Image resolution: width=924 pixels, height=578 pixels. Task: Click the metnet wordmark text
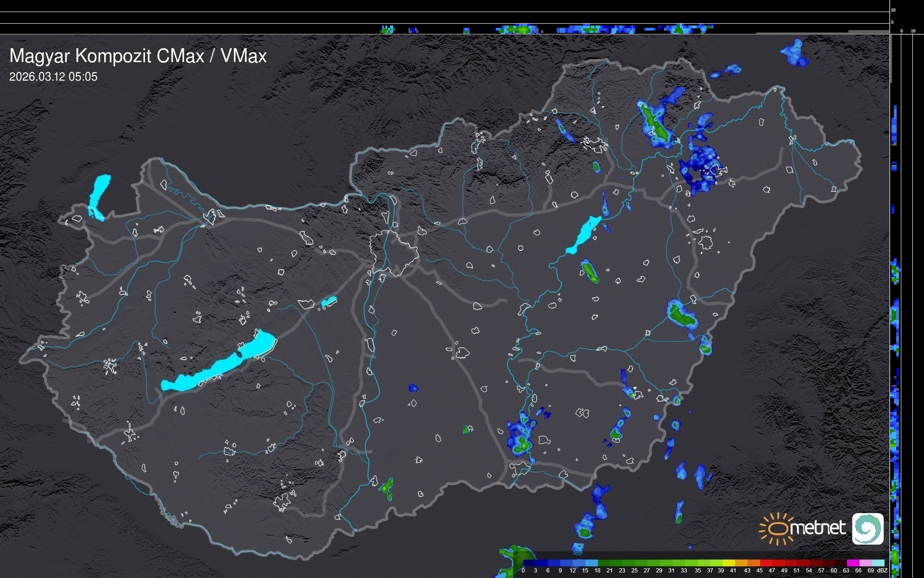pos(817,528)
